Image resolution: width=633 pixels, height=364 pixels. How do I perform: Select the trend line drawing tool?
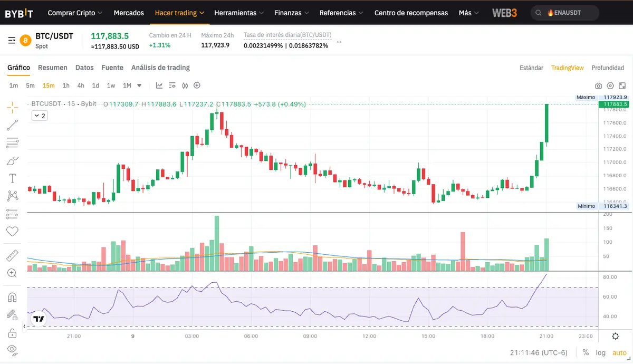[x=12, y=125]
